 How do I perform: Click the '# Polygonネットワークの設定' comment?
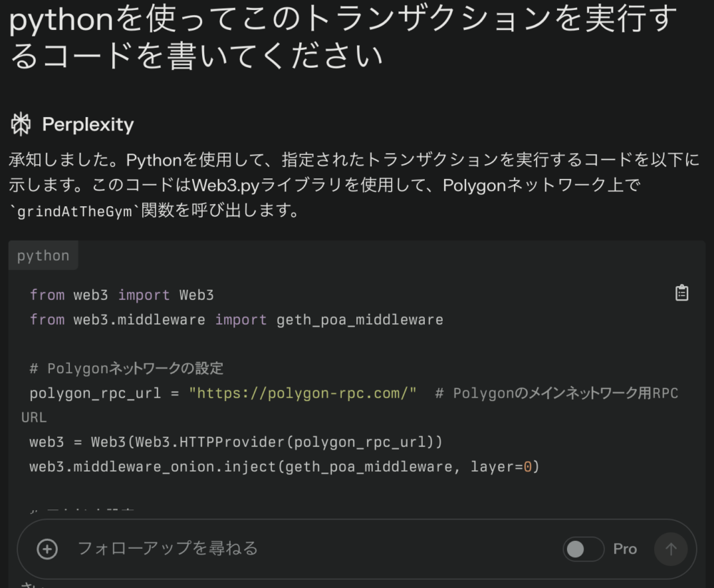tap(126, 368)
